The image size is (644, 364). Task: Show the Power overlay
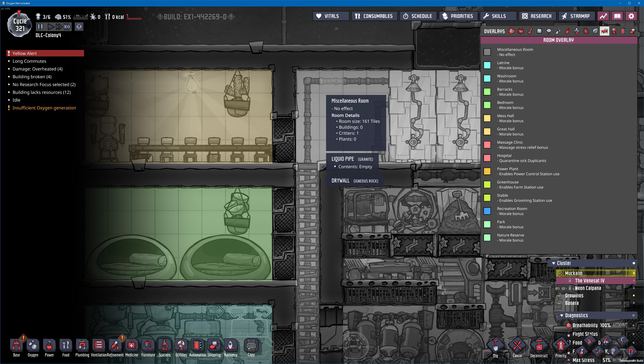pos(521,31)
